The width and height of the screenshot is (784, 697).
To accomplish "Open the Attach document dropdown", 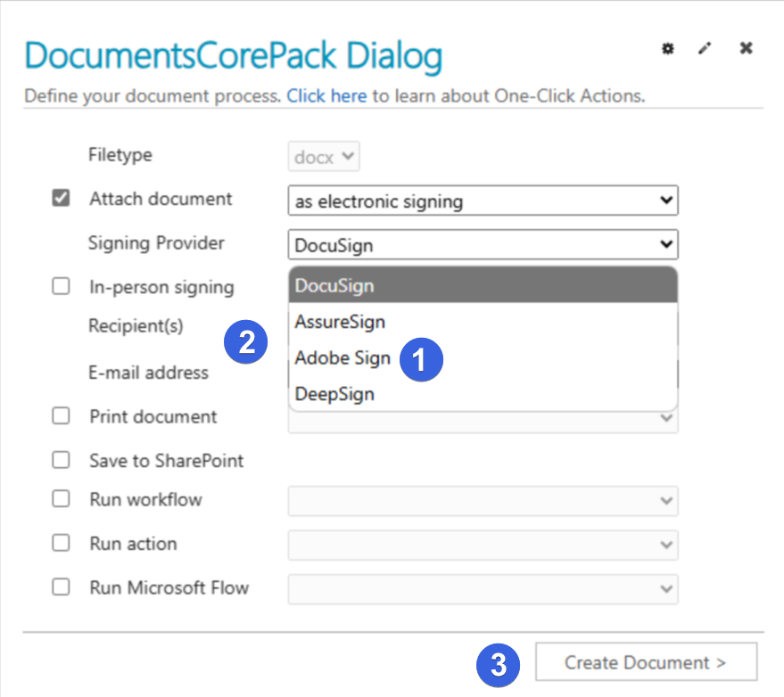I will (x=483, y=201).
